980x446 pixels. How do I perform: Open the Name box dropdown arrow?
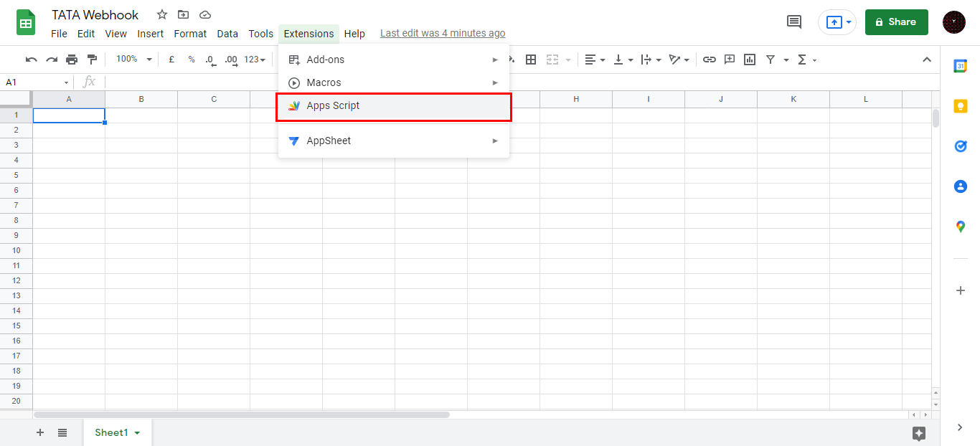tap(67, 82)
